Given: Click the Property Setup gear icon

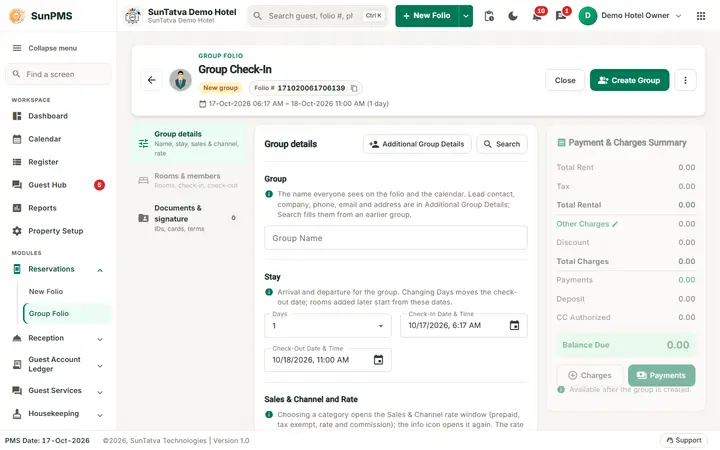Looking at the screenshot, I should [x=17, y=231].
